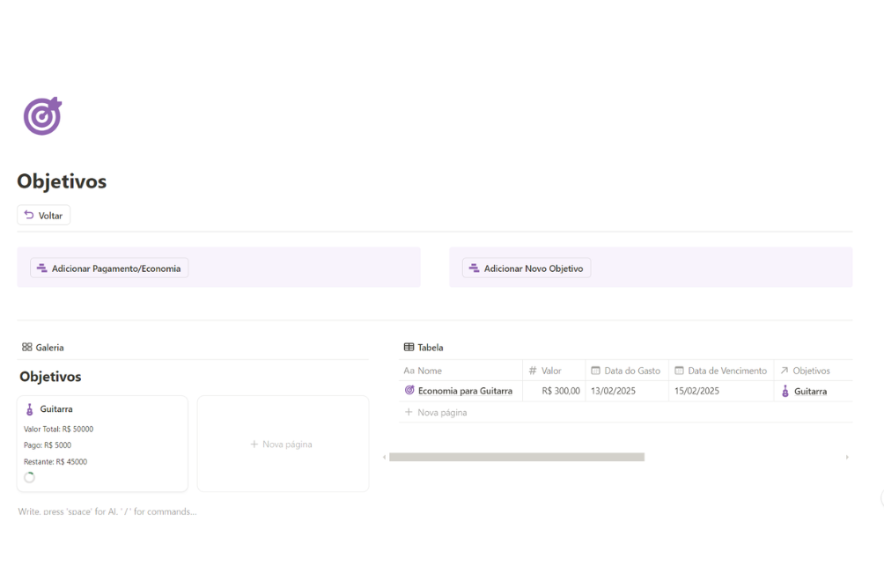884x588 pixels.
Task: Click the purple target page icon
Action: click(42, 116)
